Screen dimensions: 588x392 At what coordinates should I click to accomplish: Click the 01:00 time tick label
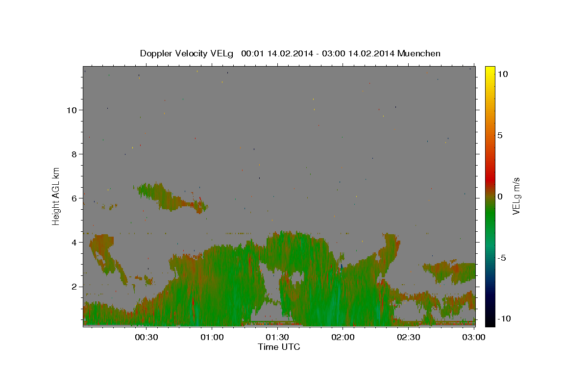point(212,337)
